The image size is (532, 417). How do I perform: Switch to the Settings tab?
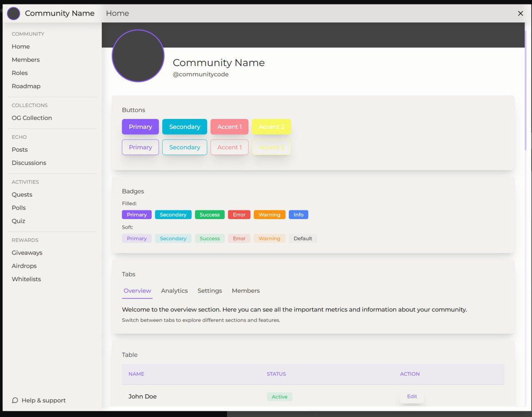click(210, 291)
